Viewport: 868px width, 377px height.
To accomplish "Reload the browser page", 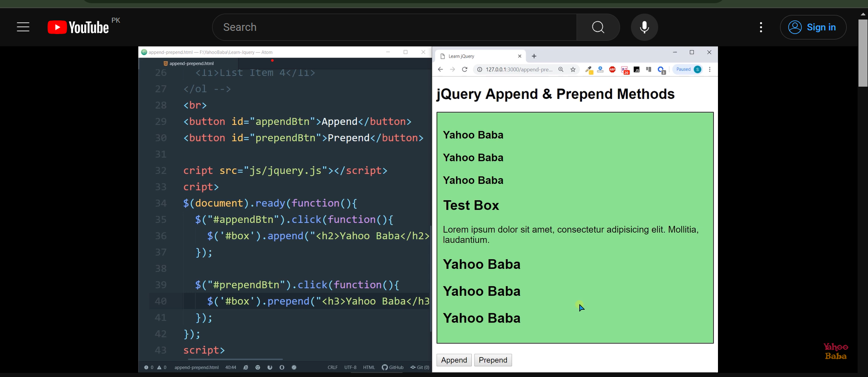I will click(465, 69).
